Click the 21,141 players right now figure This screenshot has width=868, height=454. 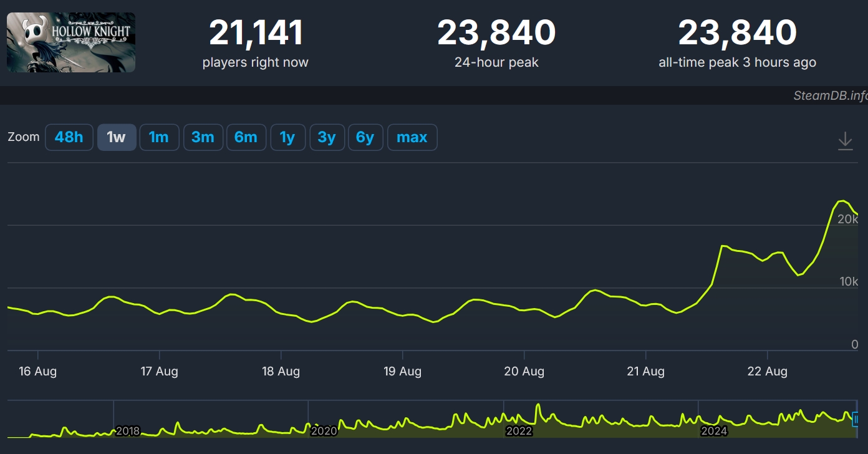click(x=256, y=33)
